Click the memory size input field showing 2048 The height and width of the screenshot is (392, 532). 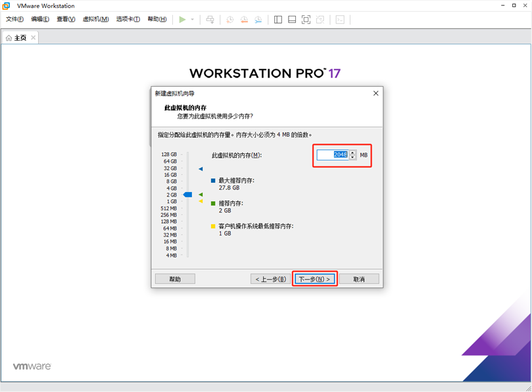tap(333, 155)
